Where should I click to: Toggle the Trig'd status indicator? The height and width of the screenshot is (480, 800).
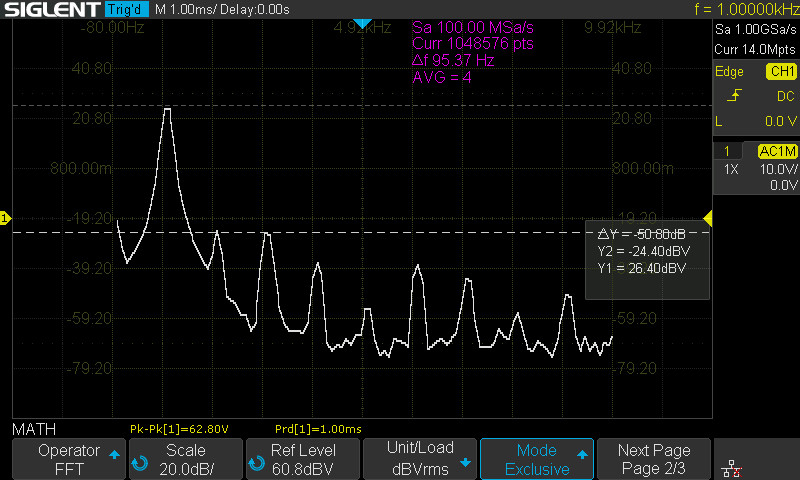pos(127,9)
